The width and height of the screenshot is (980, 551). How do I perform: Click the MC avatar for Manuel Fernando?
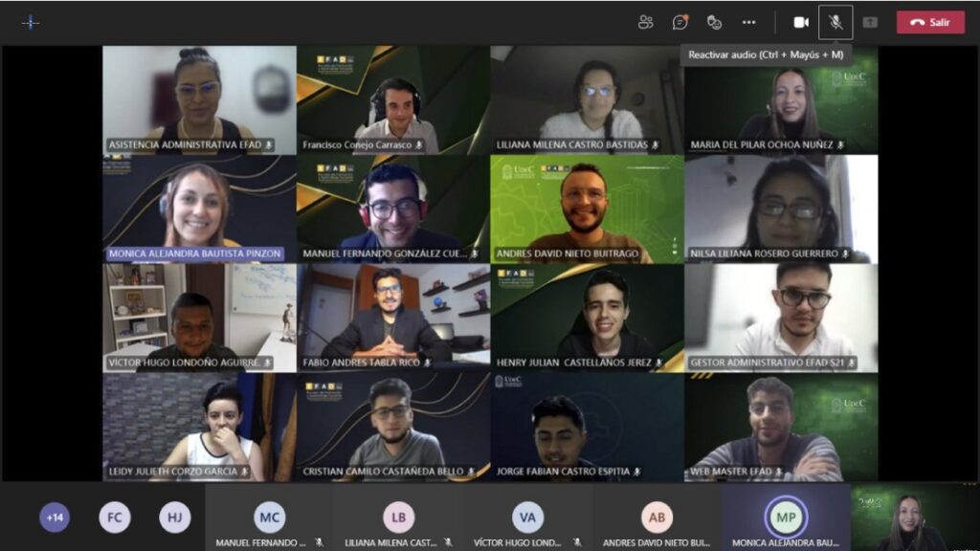(x=269, y=518)
